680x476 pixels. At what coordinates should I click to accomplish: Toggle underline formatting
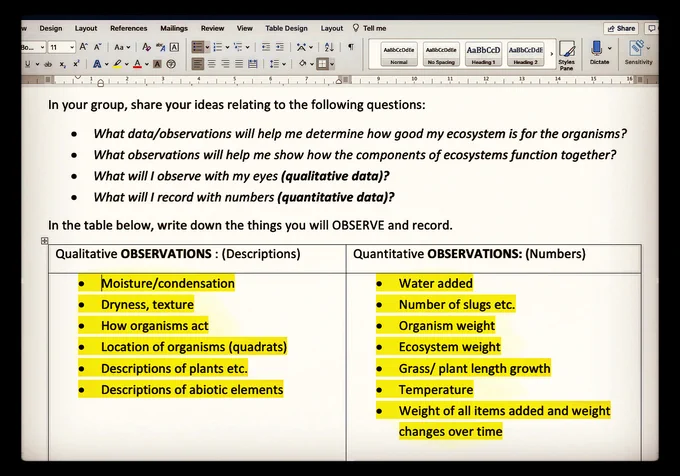(28, 64)
